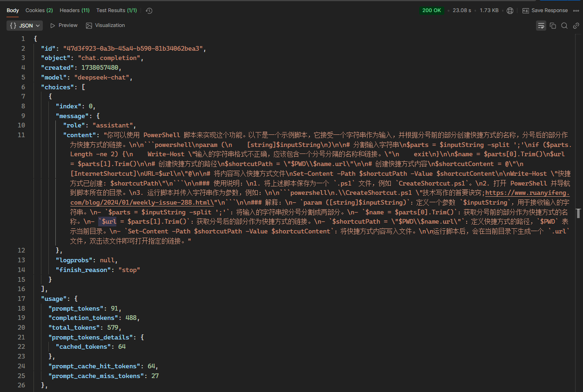Click the 1.73 KB response size
The image size is (583, 392).
tap(489, 10)
